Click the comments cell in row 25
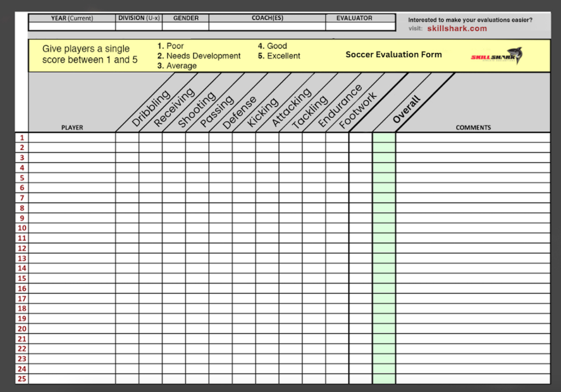The image size is (561, 392). coord(473,379)
